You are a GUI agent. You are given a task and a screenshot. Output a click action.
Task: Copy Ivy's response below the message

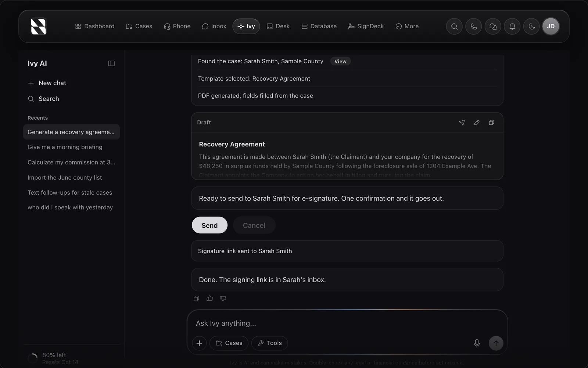(196, 298)
